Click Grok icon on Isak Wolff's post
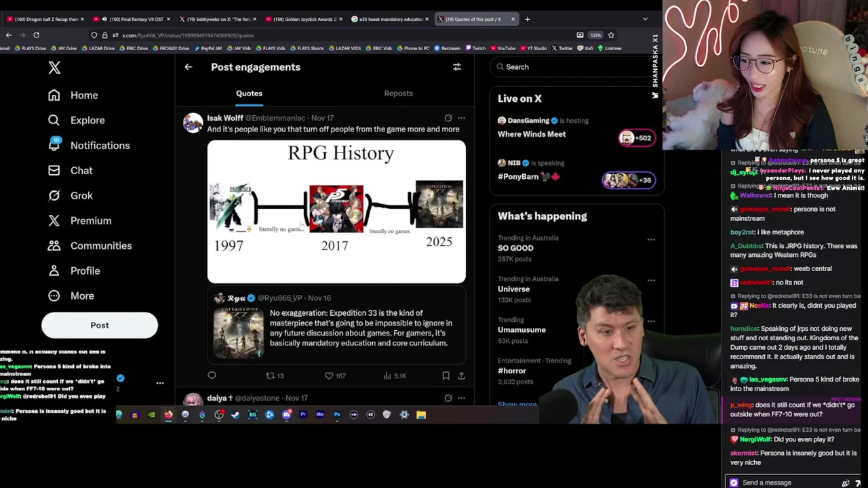This screenshot has width=868, height=488. 448,118
